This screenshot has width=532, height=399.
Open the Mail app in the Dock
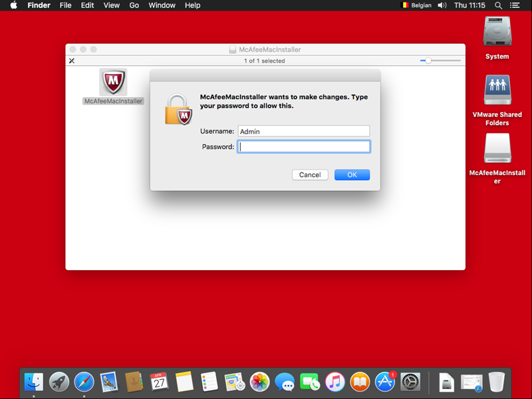pyautogui.click(x=109, y=382)
